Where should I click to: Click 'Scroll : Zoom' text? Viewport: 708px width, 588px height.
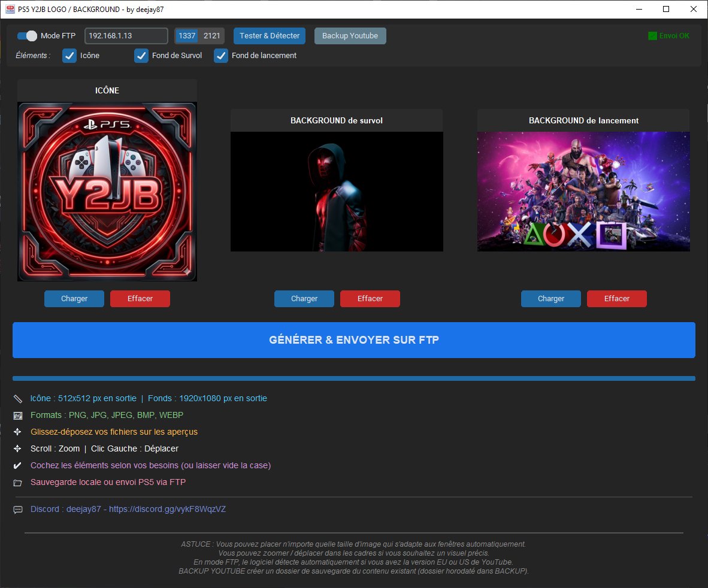coord(55,448)
